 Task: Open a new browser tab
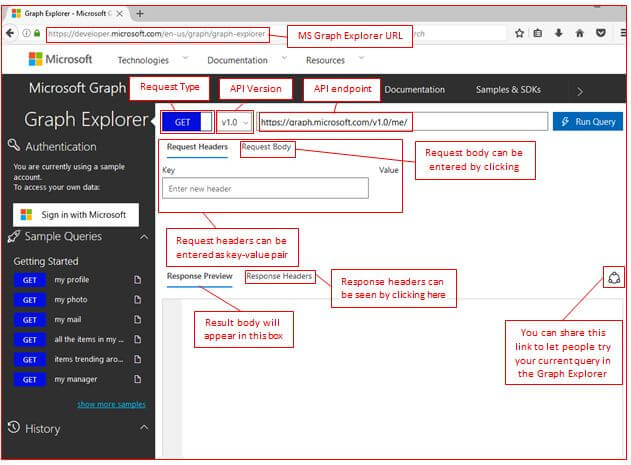140,14
